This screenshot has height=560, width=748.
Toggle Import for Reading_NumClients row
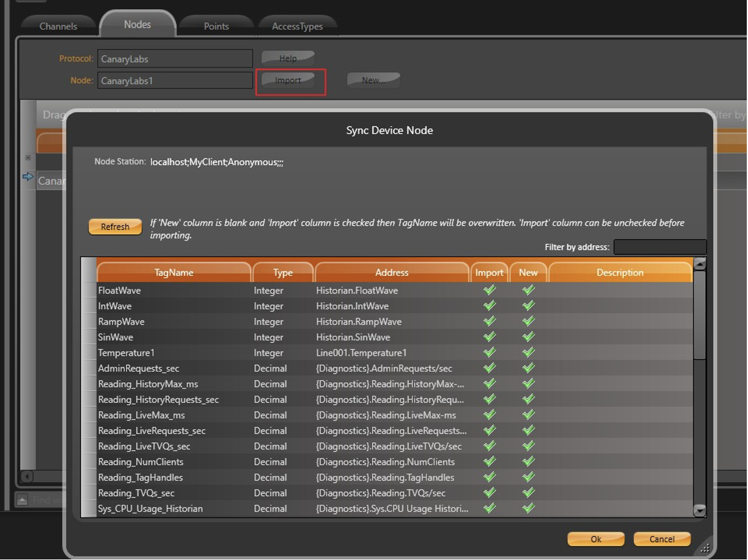pyautogui.click(x=490, y=462)
